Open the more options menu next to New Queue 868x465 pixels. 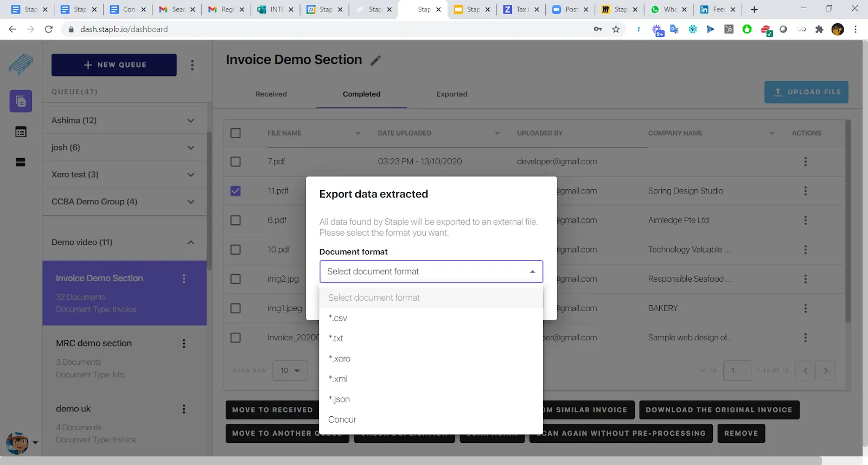192,65
